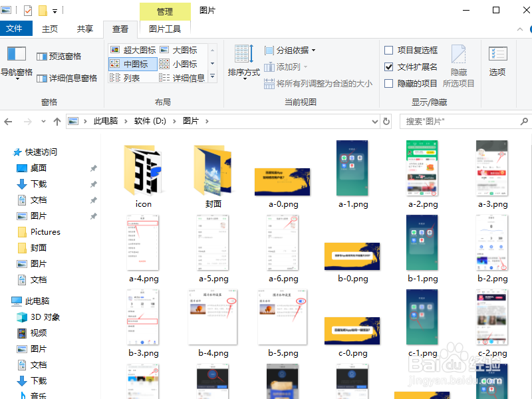
Task: Select file a-0.png
Action: click(283, 188)
